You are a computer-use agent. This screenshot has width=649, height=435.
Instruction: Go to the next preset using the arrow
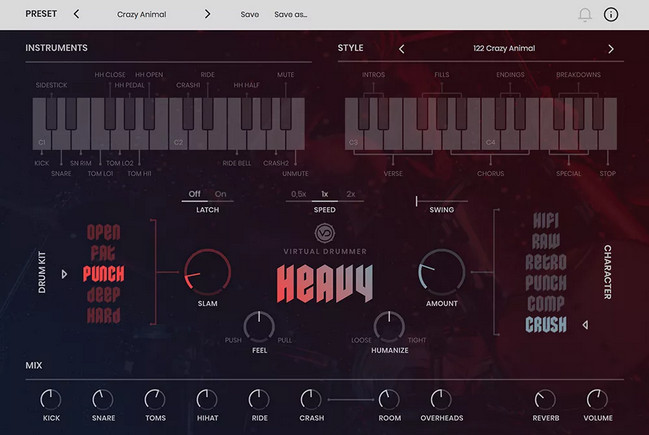point(207,14)
